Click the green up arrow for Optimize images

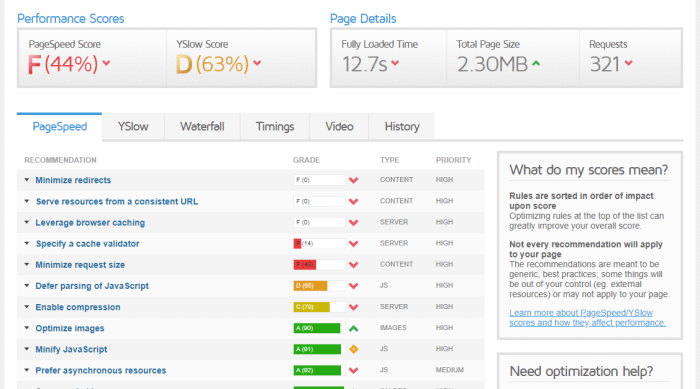pos(354,328)
